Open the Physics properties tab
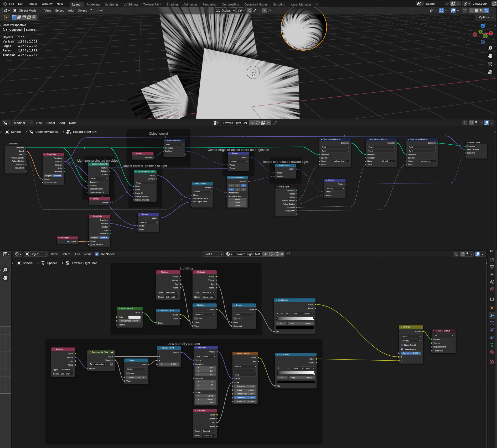The width and height of the screenshot is (497, 448). click(x=492, y=330)
